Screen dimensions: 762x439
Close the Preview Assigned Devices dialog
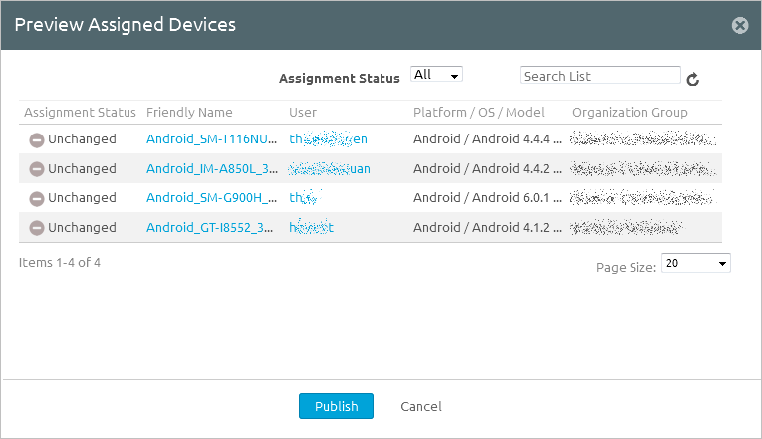[740, 26]
